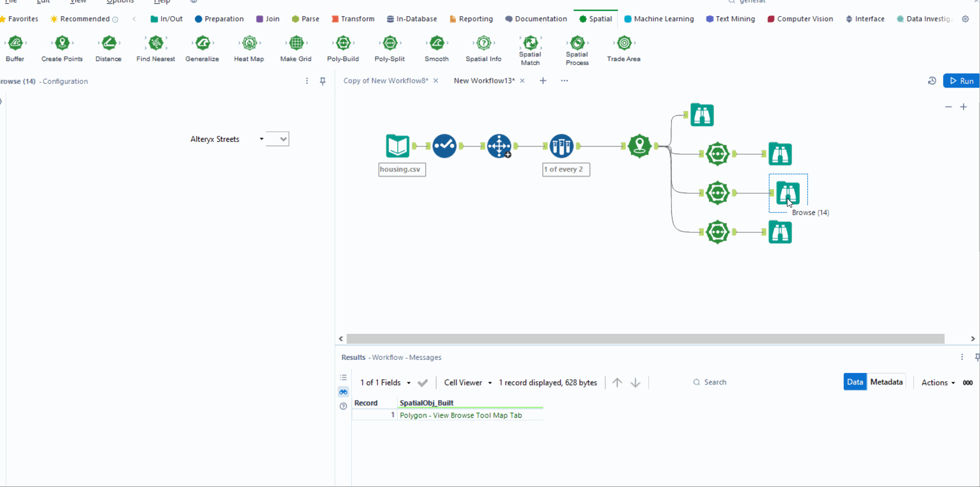
Task: Open the Actions dropdown menu
Action: pyautogui.click(x=938, y=382)
